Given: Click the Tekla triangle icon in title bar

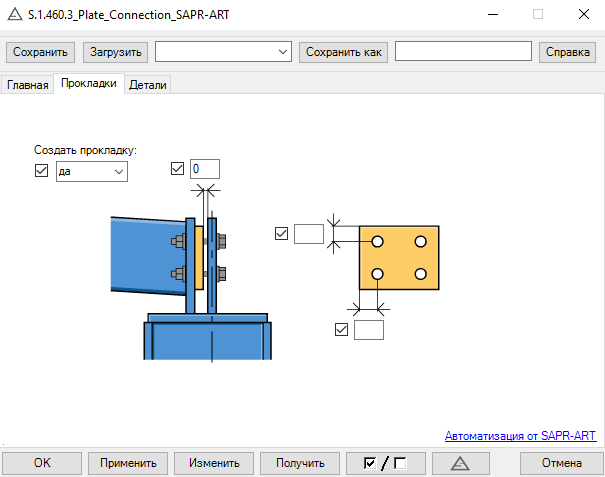Looking at the screenshot, I should coord(14,14).
